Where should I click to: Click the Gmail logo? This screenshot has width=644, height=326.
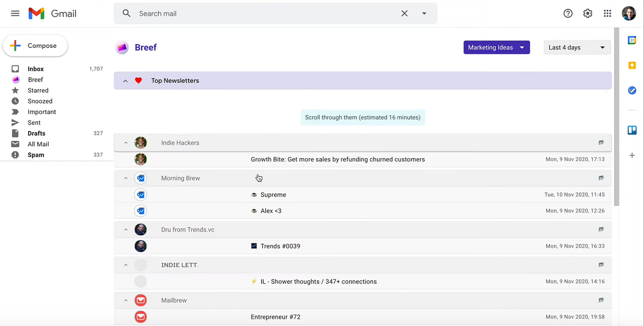(52, 14)
